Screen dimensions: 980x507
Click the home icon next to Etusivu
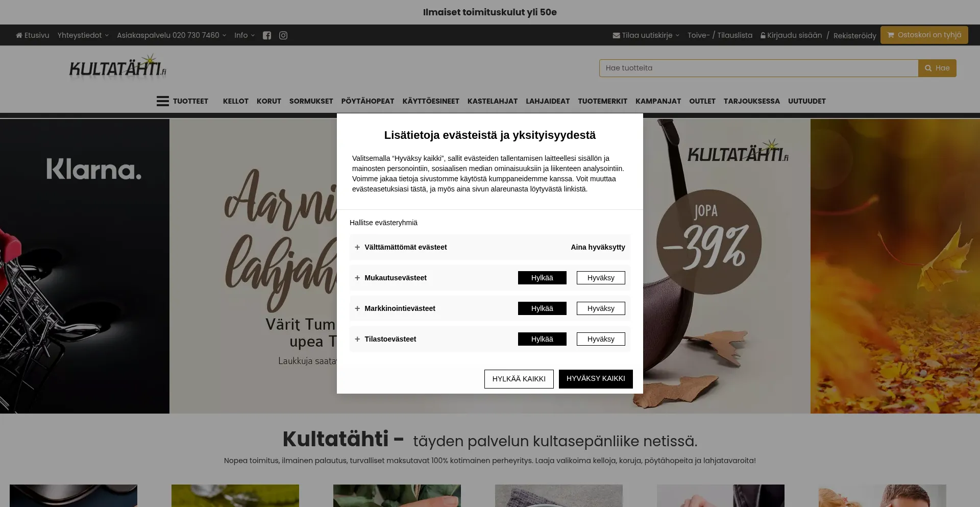pyautogui.click(x=18, y=35)
